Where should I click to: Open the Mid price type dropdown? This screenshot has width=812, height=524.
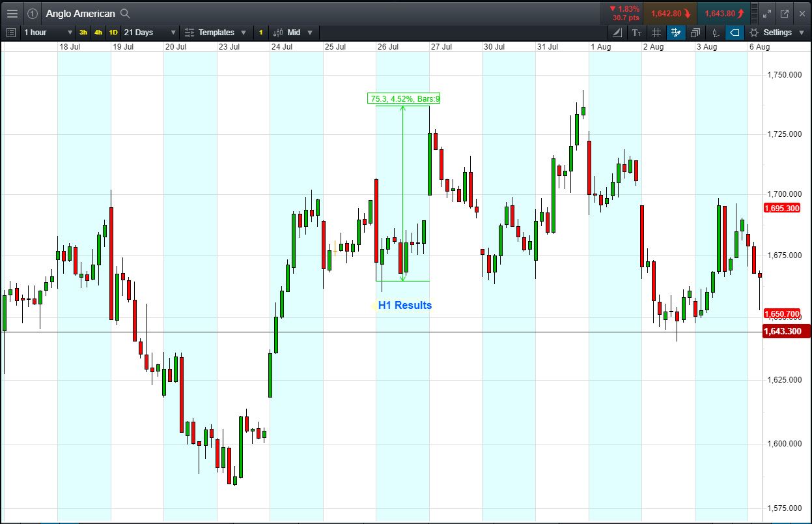point(310,33)
